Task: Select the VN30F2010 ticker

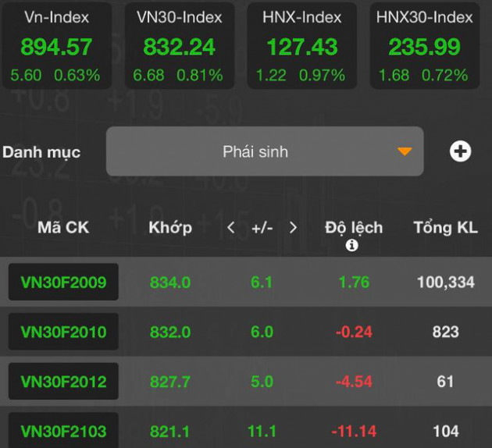Action: pyautogui.click(x=63, y=332)
